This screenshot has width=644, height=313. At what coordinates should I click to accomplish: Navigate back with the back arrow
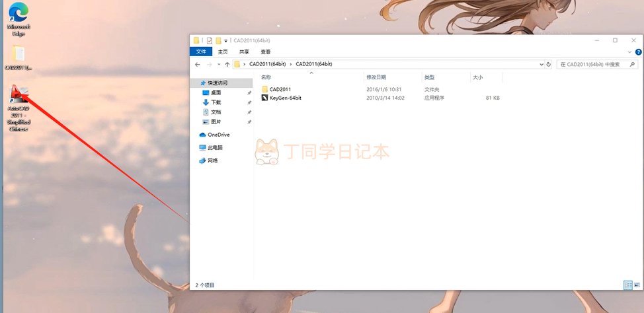point(197,64)
